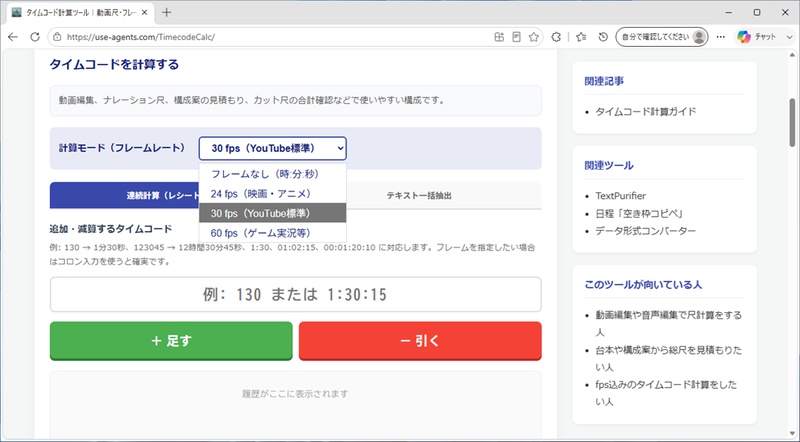Switch to the 連続計算 tab
Screen dimensions: 800x442
pos(124,195)
